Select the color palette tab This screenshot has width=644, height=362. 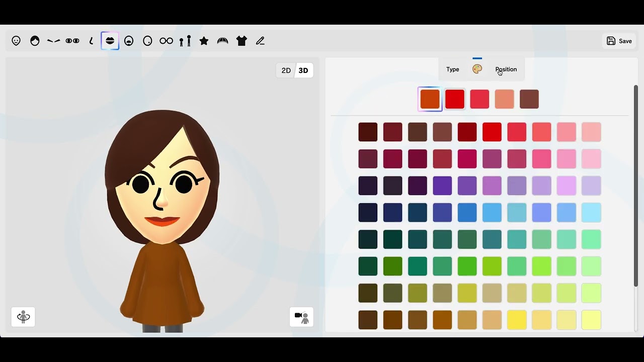click(477, 69)
